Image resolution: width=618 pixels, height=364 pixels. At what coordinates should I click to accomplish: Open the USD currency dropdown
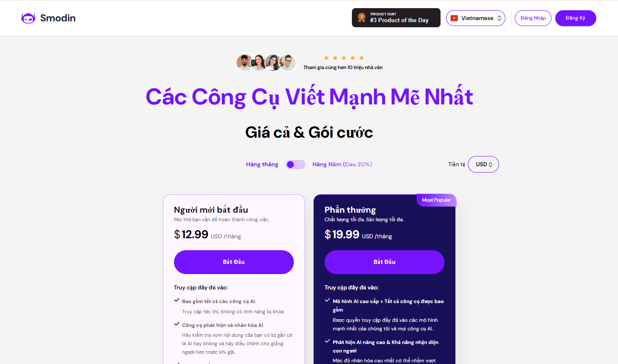[483, 165]
